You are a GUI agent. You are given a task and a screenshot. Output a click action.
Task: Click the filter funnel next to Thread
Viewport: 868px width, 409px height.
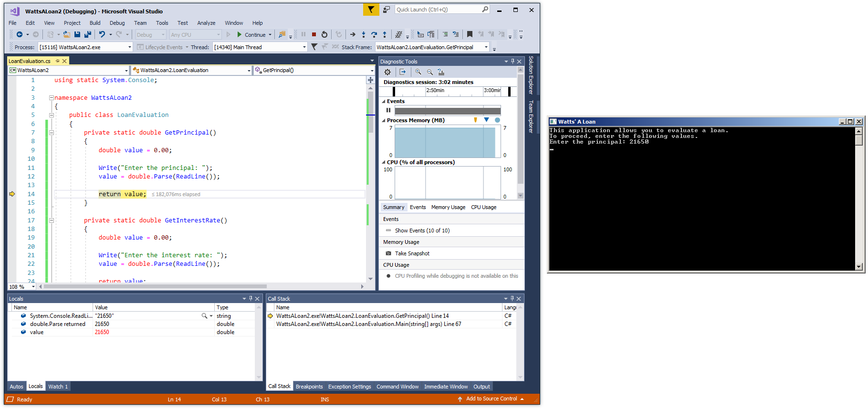314,47
